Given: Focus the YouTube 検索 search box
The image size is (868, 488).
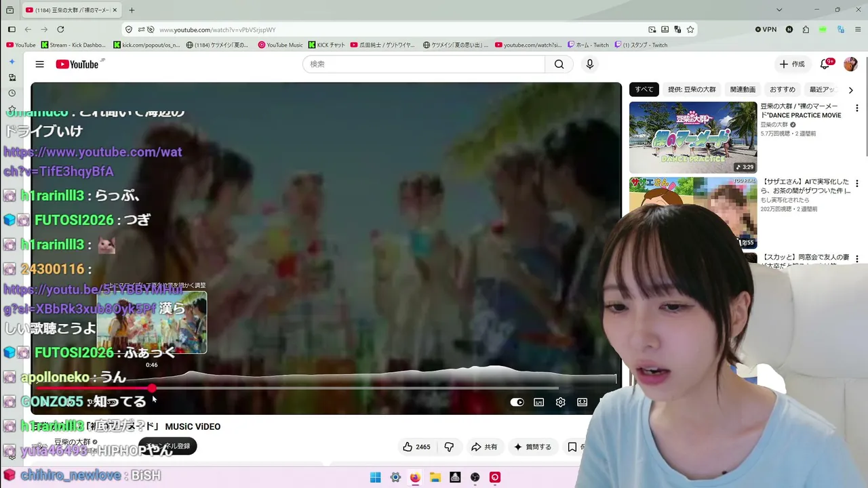Looking at the screenshot, I should 424,64.
